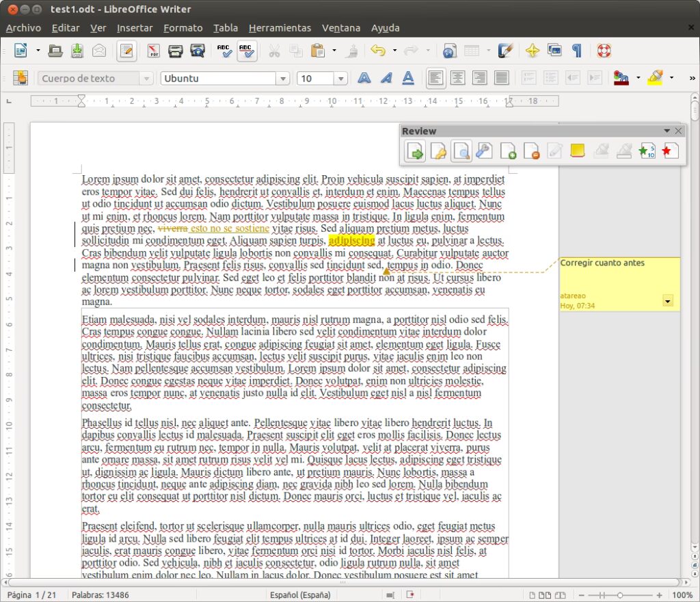Adjust the zoom slider in status bar
The width and height of the screenshot is (700, 602).
[x=619, y=595]
